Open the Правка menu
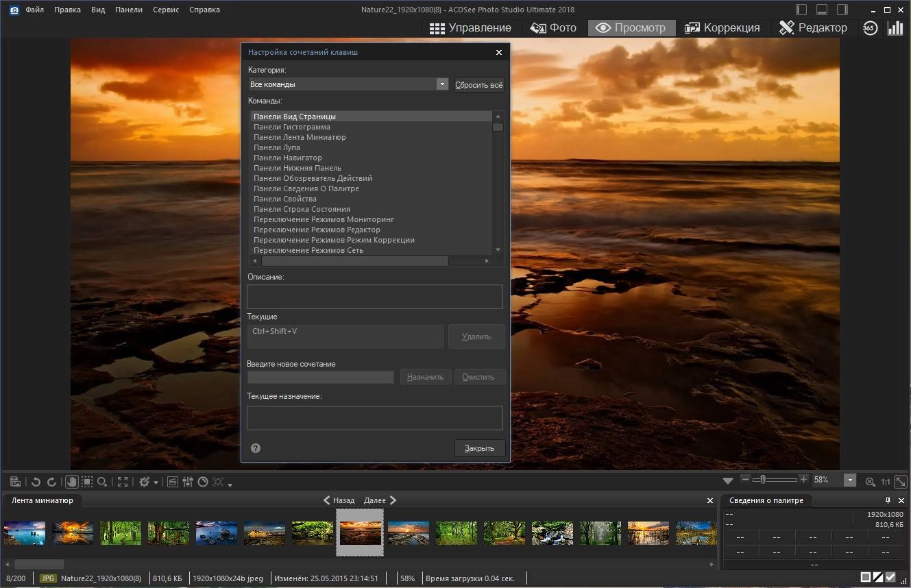This screenshot has width=911, height=588. (x=67, y=10)
